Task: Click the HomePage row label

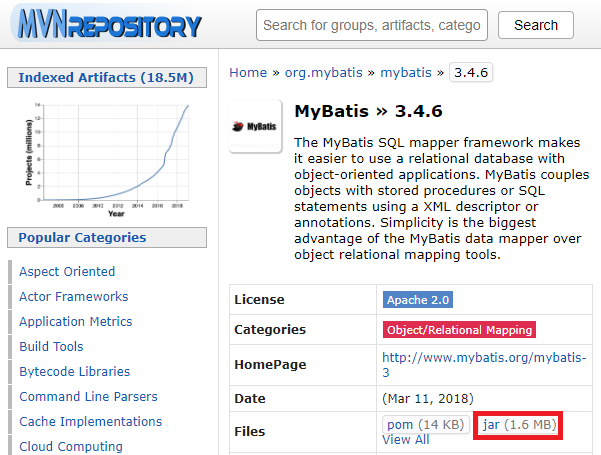Action: 270,365
